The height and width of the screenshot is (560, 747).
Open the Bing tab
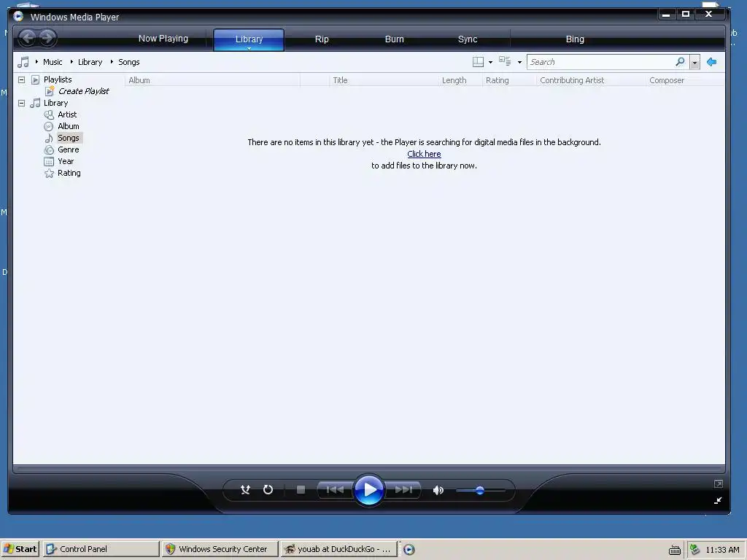tap(575, 39)
